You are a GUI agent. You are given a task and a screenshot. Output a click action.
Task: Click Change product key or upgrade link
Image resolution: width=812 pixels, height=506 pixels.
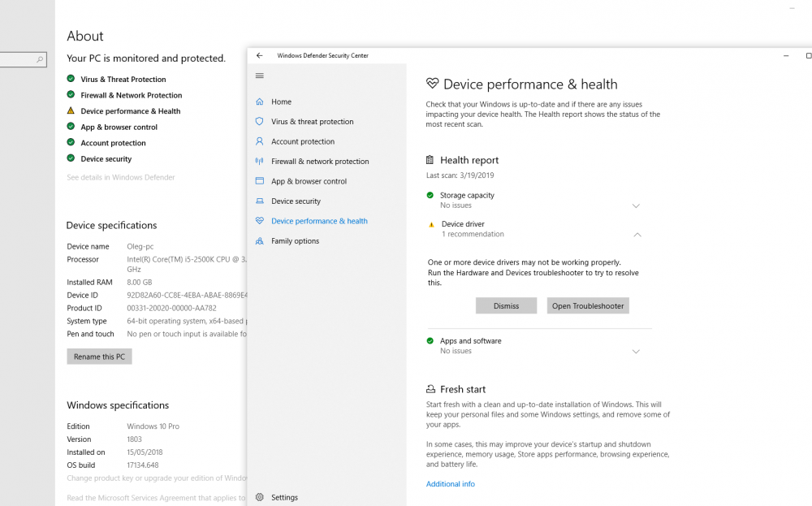(x=157, y=478)
